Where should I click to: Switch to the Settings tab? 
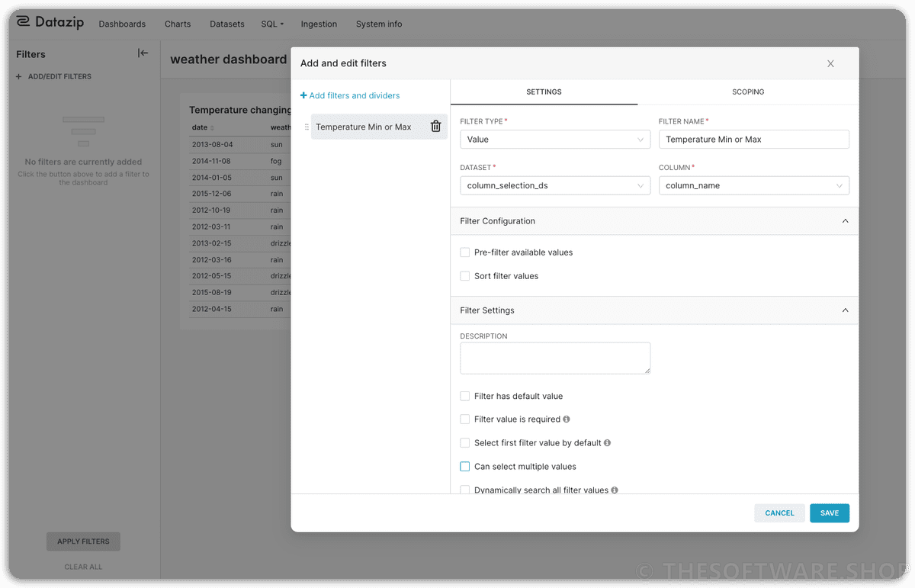click(544, 92)
